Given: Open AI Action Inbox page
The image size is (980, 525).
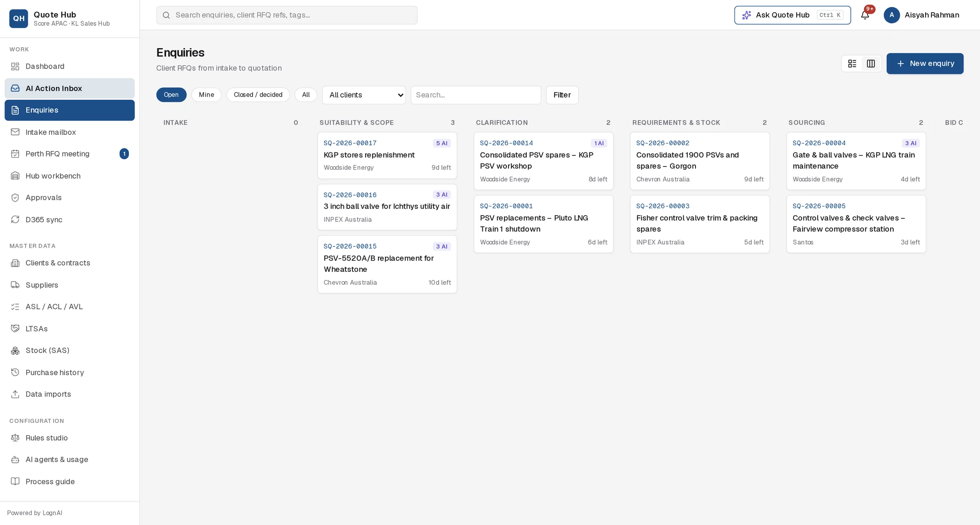Looking at the screenshot, I should coord(69,88).
